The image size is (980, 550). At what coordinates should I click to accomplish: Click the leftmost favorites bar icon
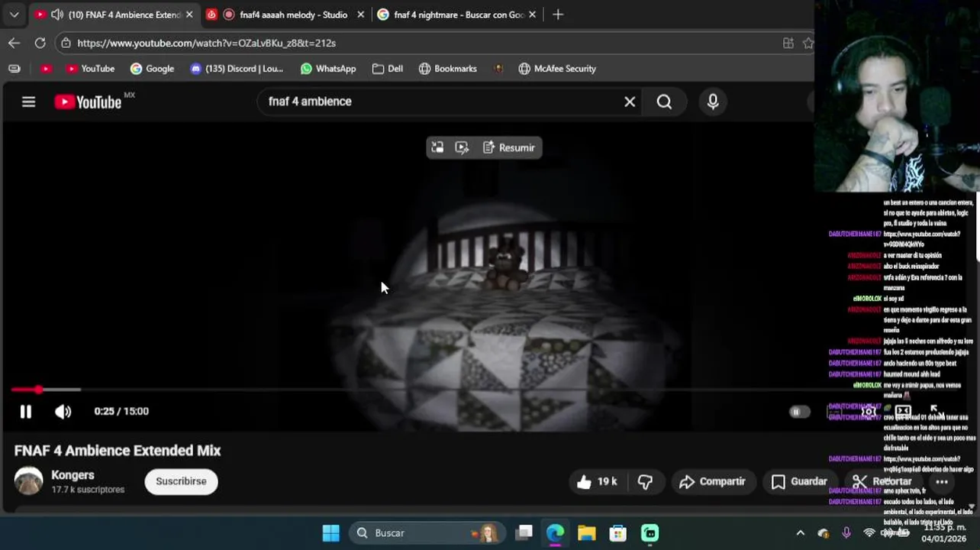14,69
